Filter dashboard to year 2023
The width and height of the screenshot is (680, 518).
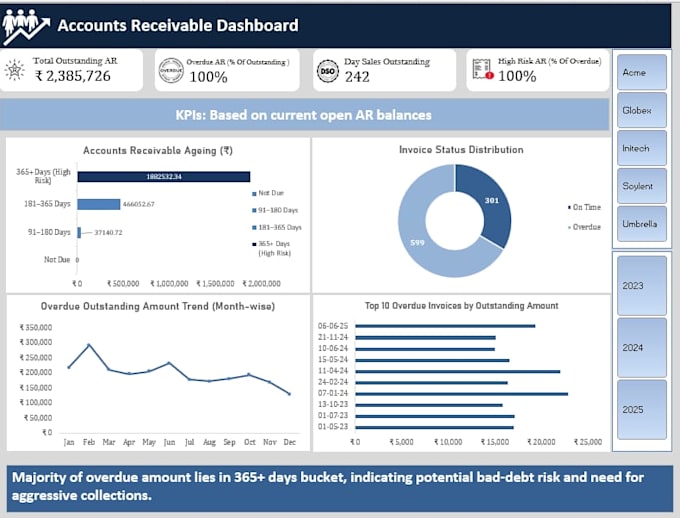642,285
